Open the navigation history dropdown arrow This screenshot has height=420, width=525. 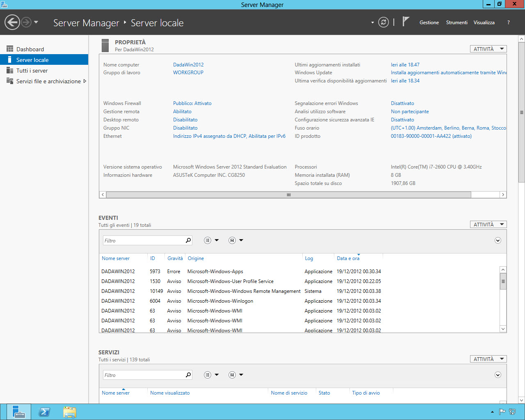pos(36,22)
